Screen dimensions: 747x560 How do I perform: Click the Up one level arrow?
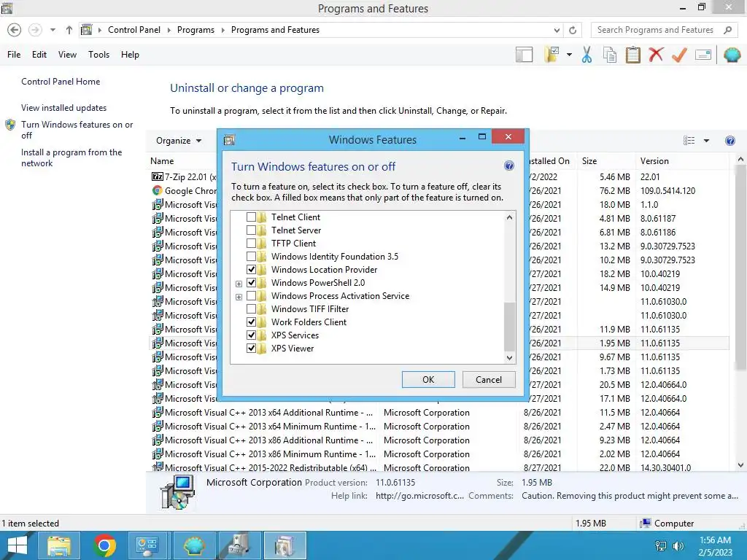[x=69, y=30]
